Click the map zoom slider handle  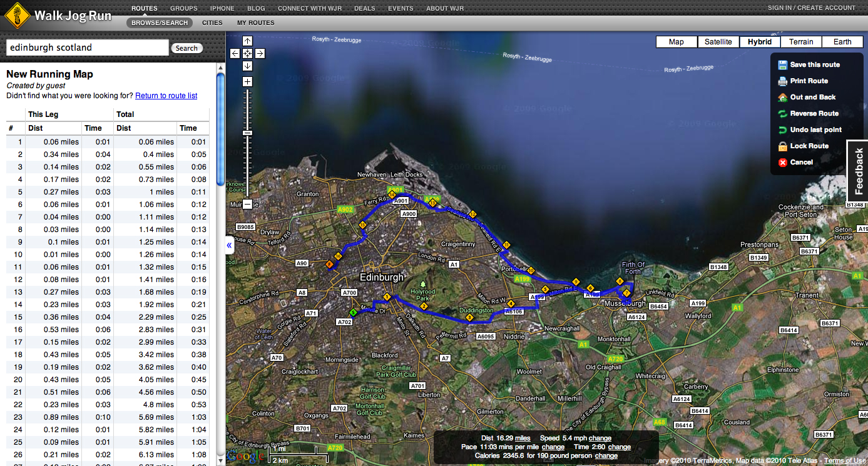tap(247, 133)
